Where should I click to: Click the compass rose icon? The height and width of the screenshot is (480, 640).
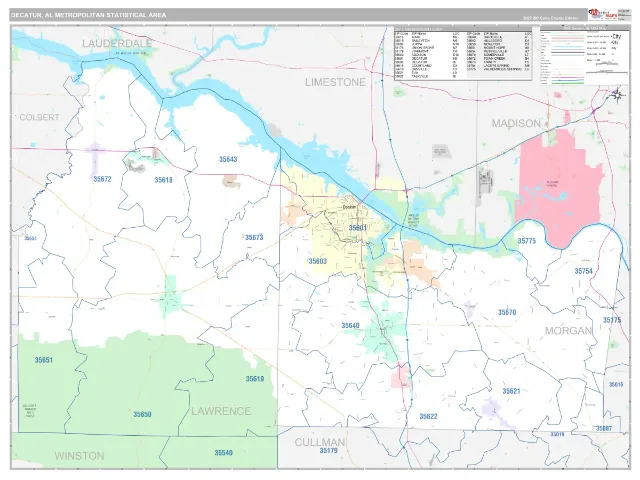[617, 95]
